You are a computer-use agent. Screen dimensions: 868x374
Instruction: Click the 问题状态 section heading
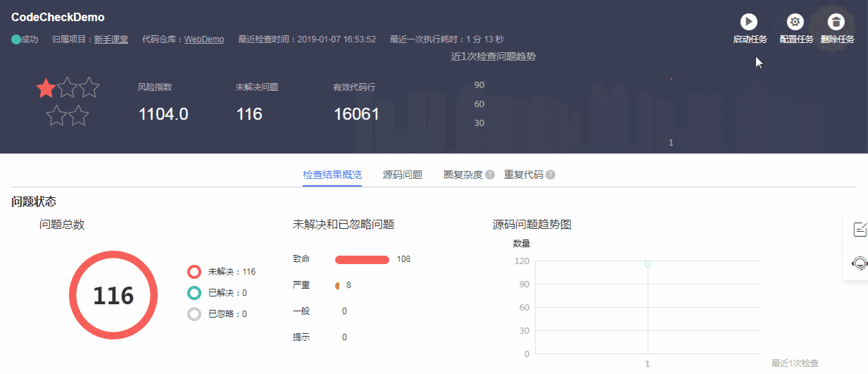(34, 202)
